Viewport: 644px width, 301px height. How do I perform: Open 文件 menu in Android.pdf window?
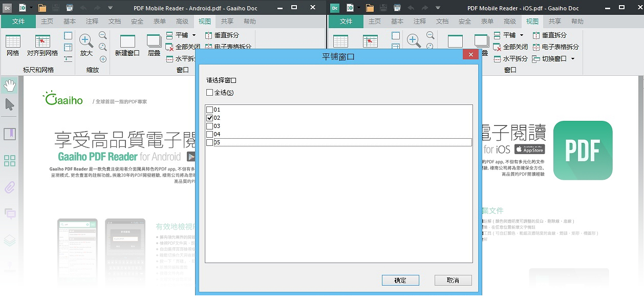(x=18, y=21)
